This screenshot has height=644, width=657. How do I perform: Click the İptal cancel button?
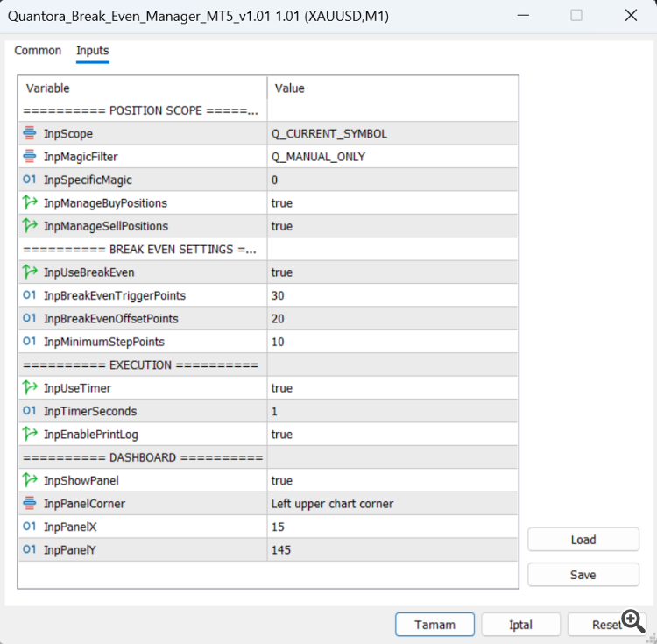(520, 625)
